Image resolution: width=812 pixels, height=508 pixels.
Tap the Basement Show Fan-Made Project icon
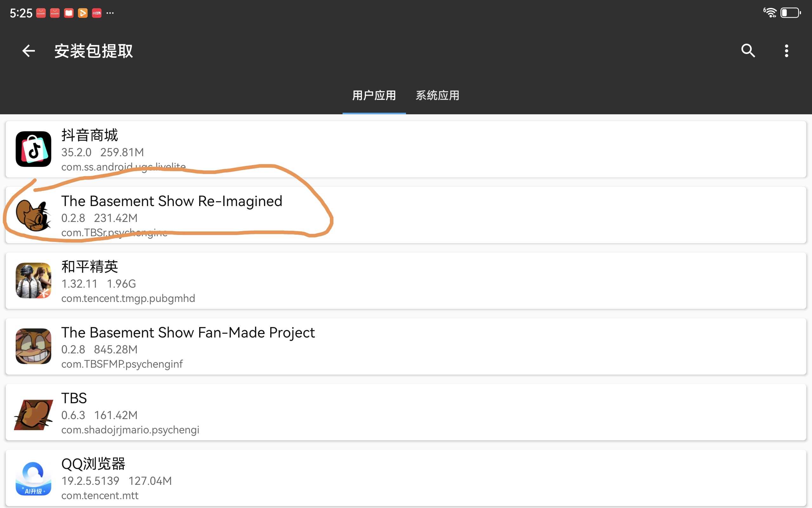[33, 346]
